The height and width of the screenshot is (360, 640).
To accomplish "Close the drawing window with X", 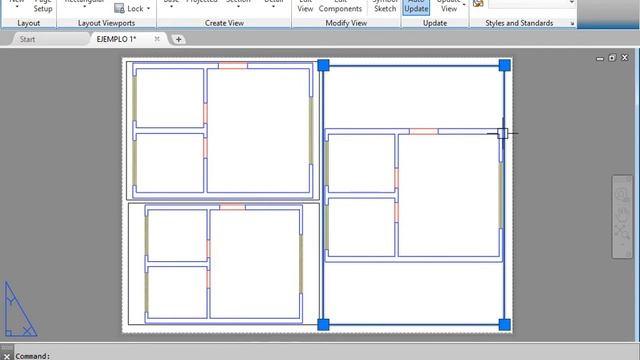I will click(624, 58).
